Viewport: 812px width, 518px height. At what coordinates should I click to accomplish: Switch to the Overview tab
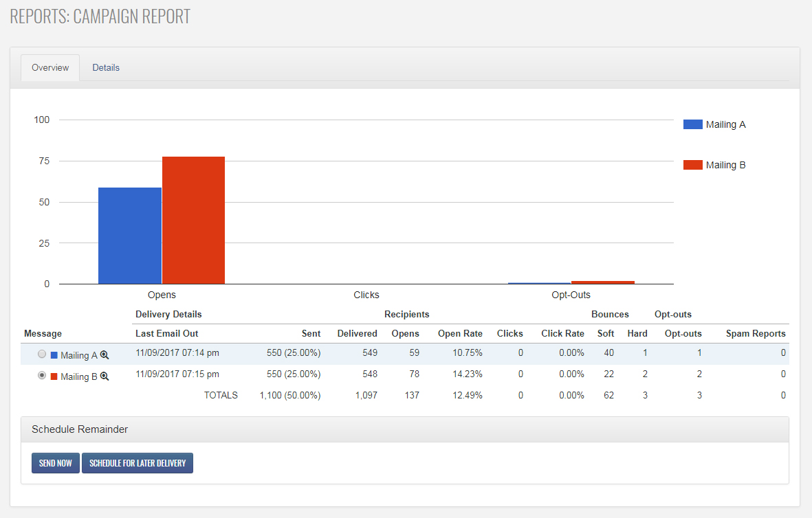click(50, 67)
